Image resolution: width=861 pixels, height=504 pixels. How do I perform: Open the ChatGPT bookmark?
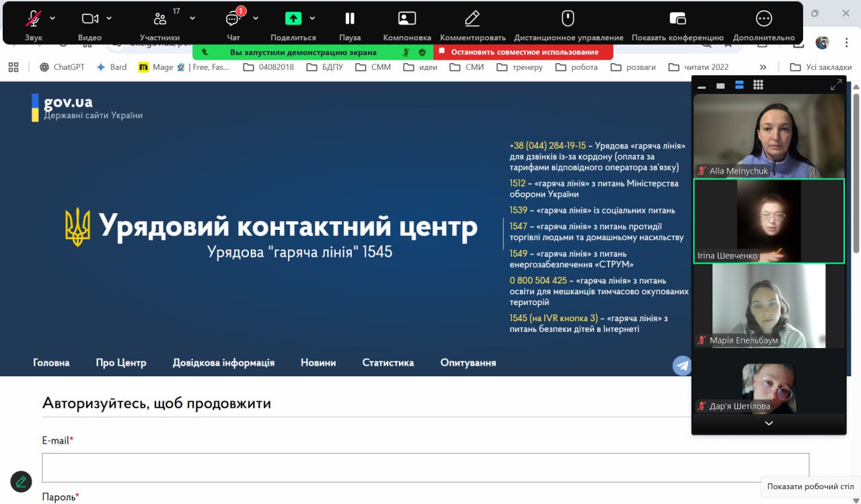click(62, 67)
